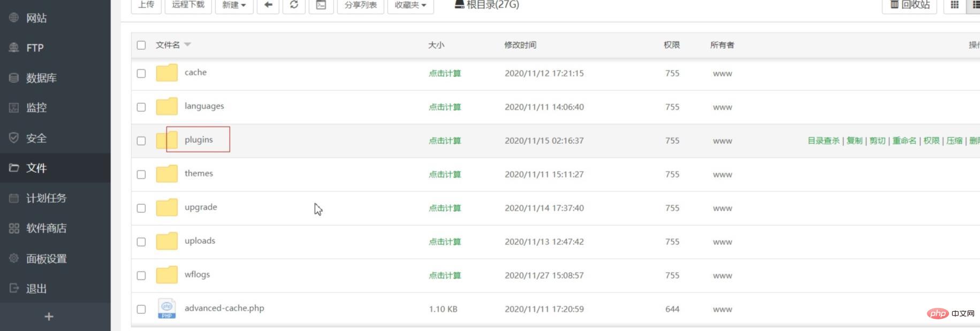Open 数据库 in the sidebar
The image size is (980, 331).
41,78
